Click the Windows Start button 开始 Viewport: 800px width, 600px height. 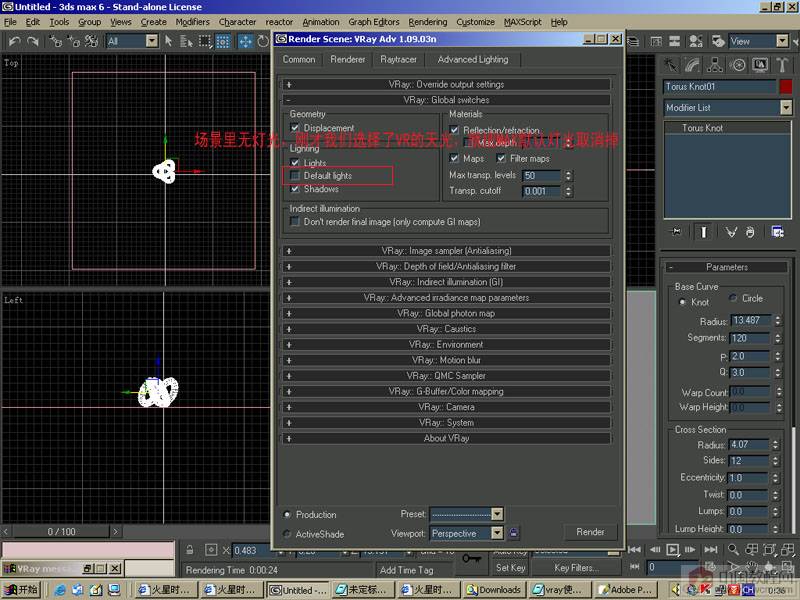[x=20, y=590]
